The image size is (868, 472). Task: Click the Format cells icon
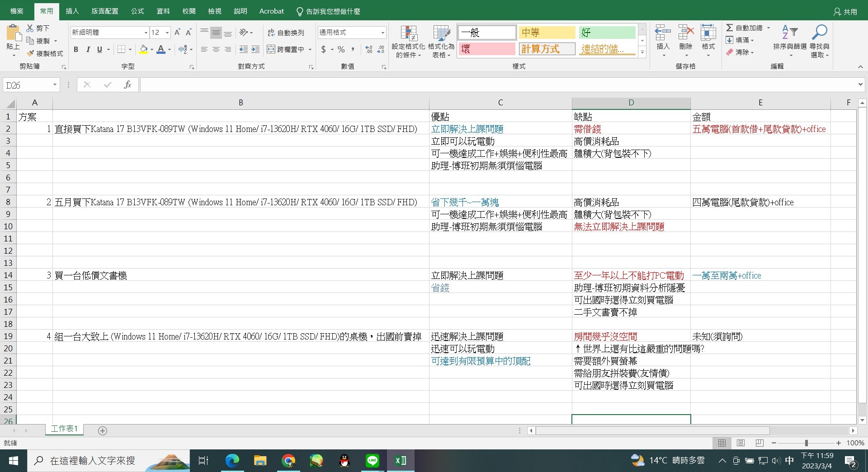click(708, 33)
